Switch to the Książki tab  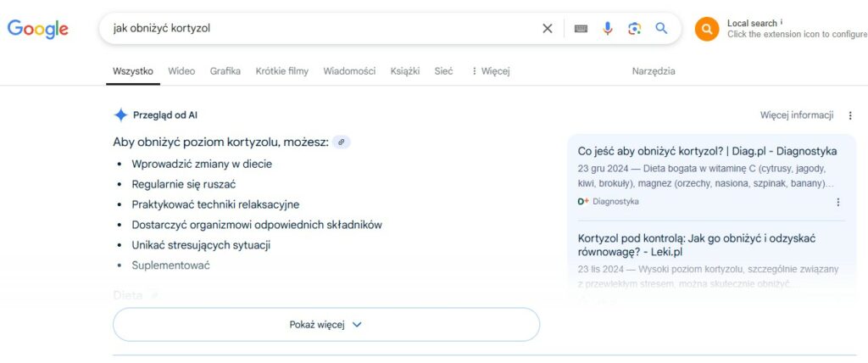[x=404, y=71]
